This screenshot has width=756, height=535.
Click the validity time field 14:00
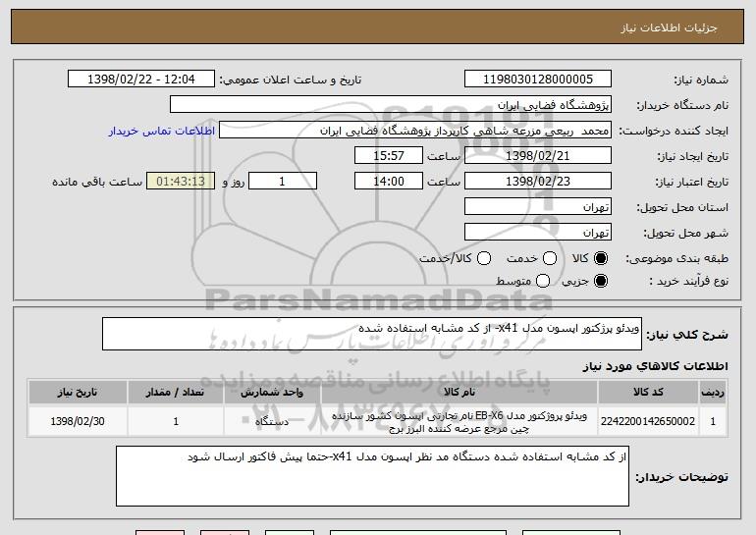(389, 182)
